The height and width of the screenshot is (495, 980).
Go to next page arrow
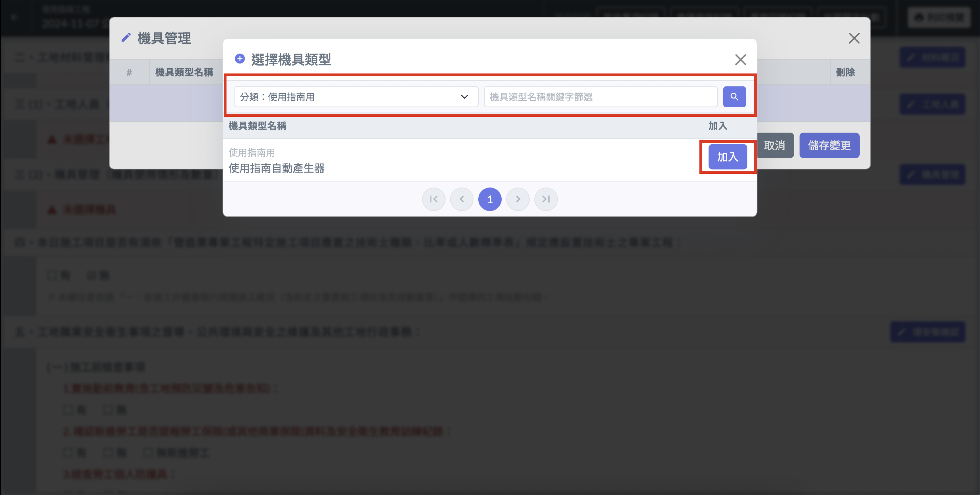518,199
